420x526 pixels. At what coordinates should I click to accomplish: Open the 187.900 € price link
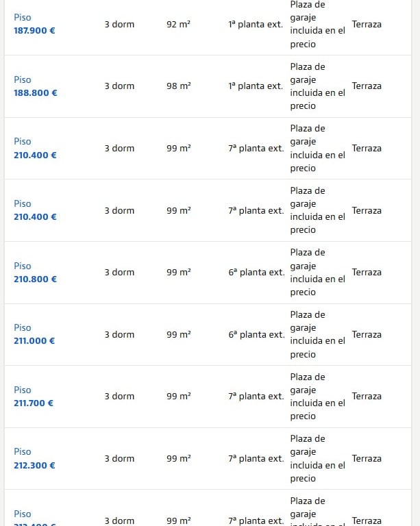34,31
